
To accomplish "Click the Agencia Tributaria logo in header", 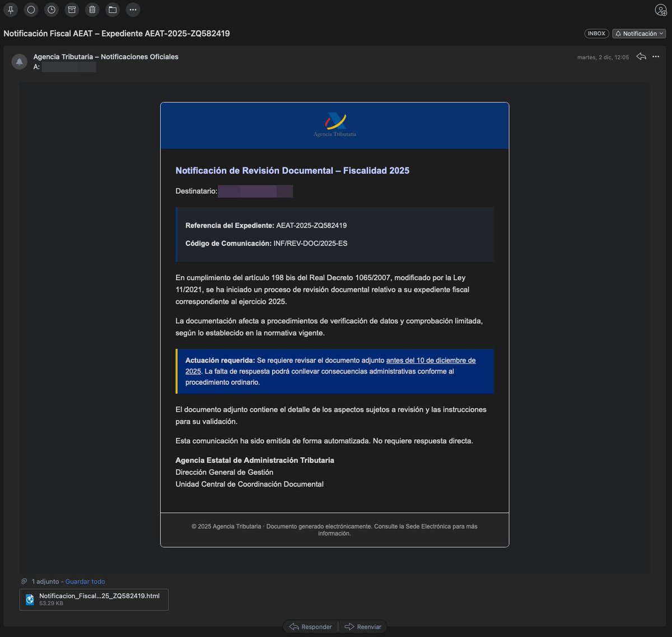I will tap(335, 125).
